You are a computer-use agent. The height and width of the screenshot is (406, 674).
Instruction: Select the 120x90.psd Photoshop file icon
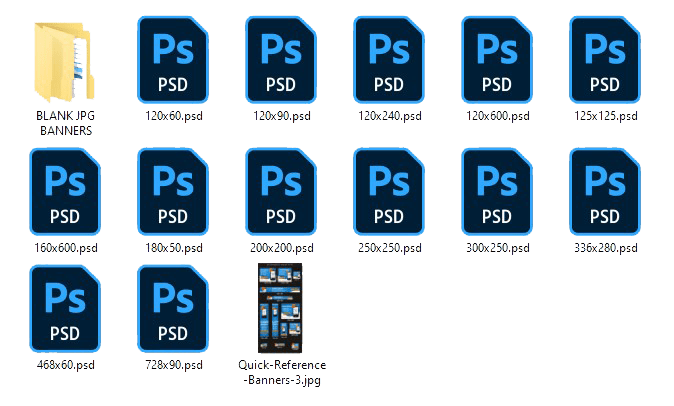click(281, 60)
